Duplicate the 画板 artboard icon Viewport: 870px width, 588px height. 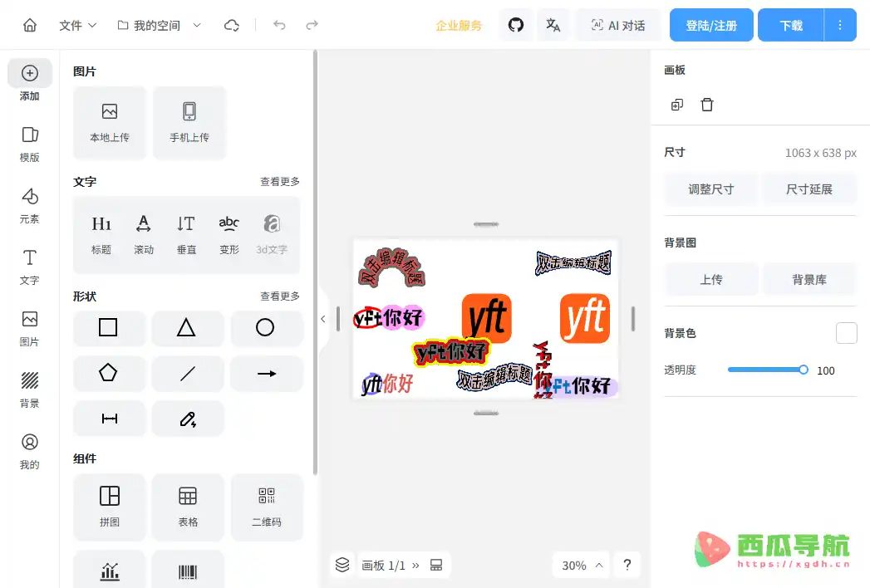pyautogui.click(x=677, y=105)
